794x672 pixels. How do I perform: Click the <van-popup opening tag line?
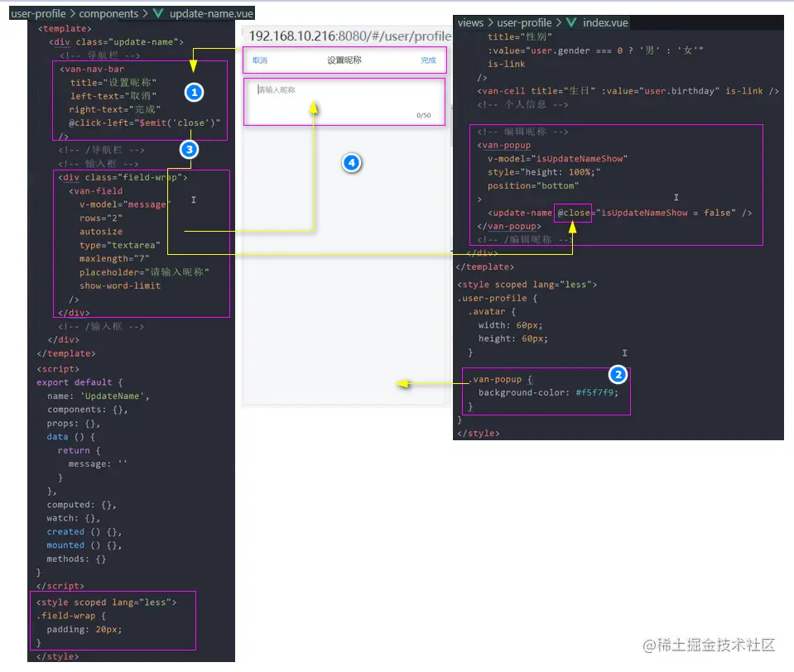click(x=504, y=145)
